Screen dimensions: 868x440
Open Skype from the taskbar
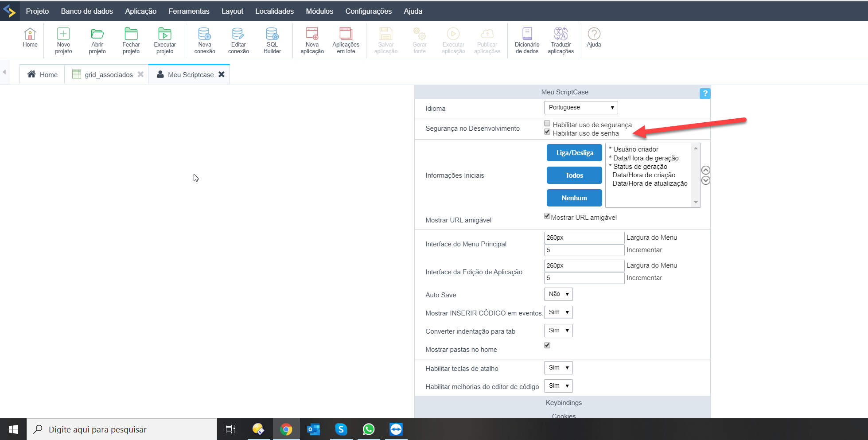point(341,429)
